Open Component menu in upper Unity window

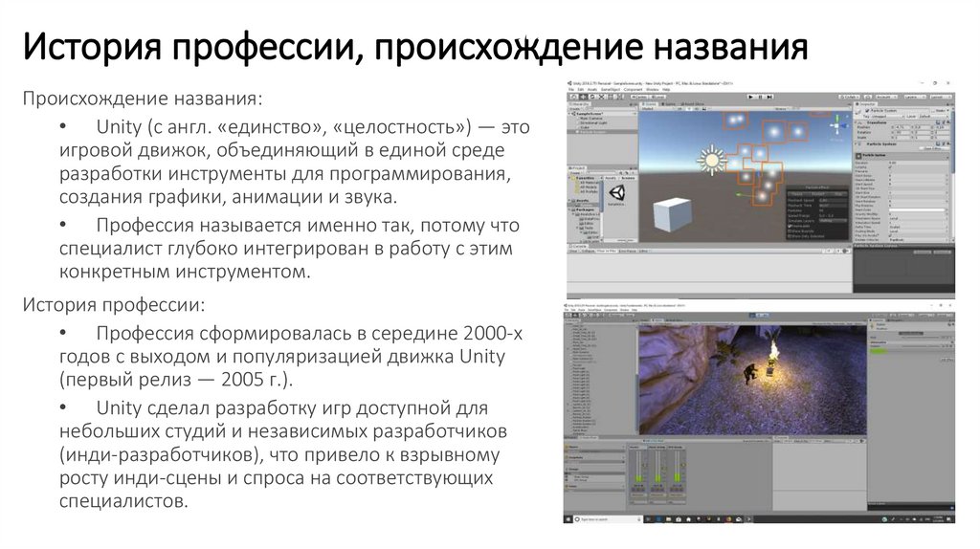tap(634, 89)
